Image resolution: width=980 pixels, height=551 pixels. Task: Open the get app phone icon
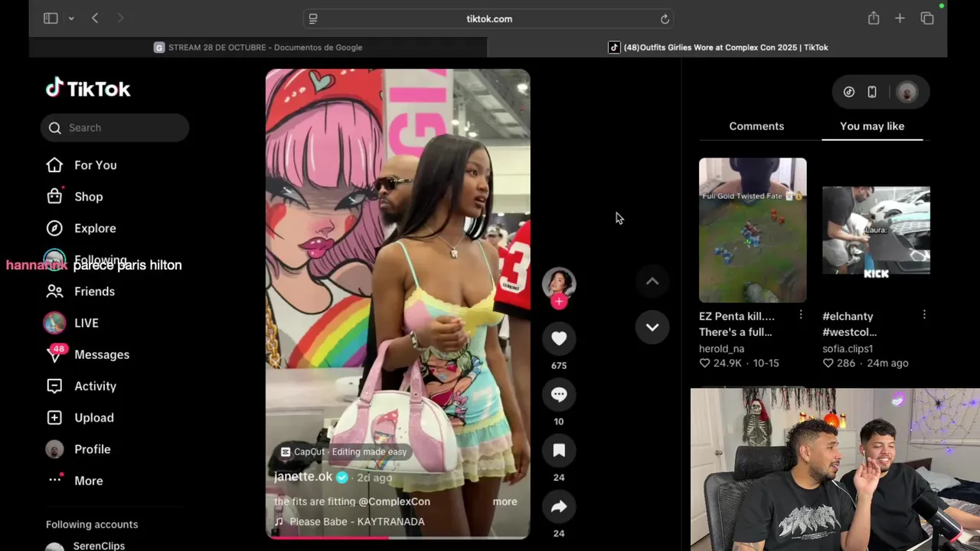click(x=872, y=92)
